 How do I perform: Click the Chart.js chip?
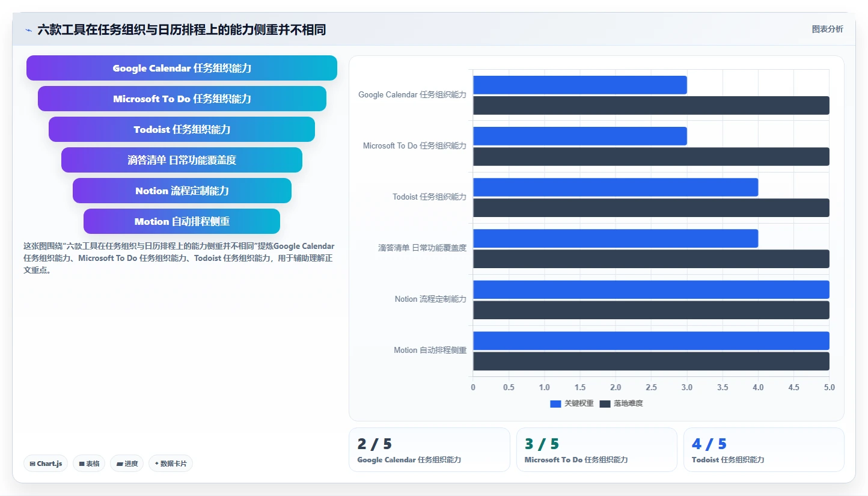[x=46, y=464]
